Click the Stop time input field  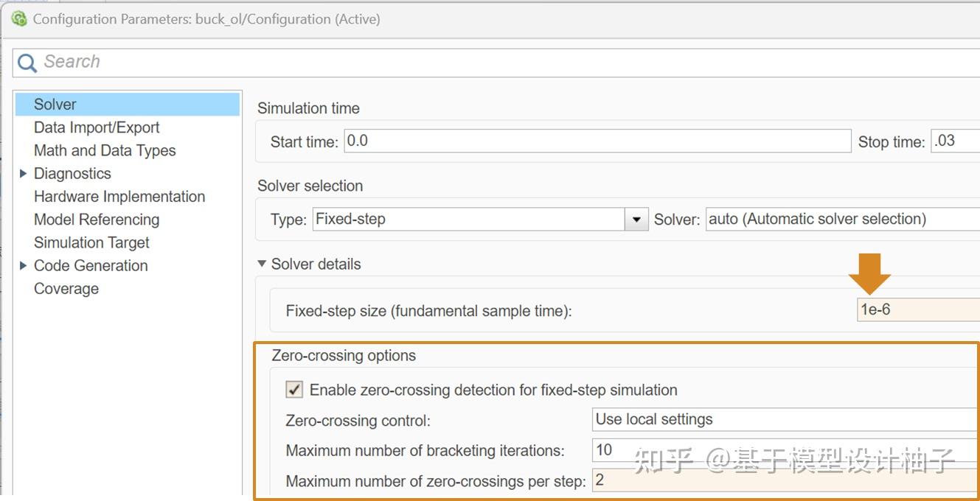(956, 141)
